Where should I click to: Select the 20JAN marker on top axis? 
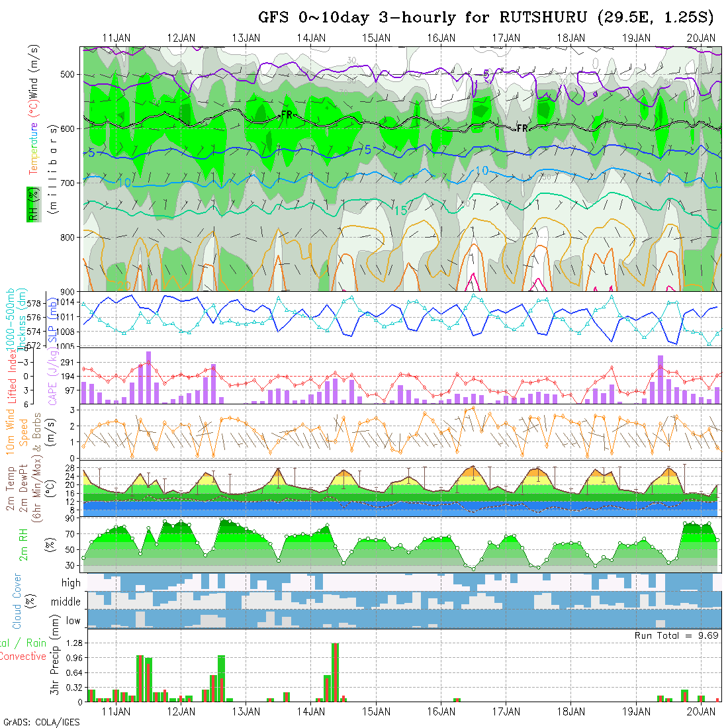click(x=701, y=38)
